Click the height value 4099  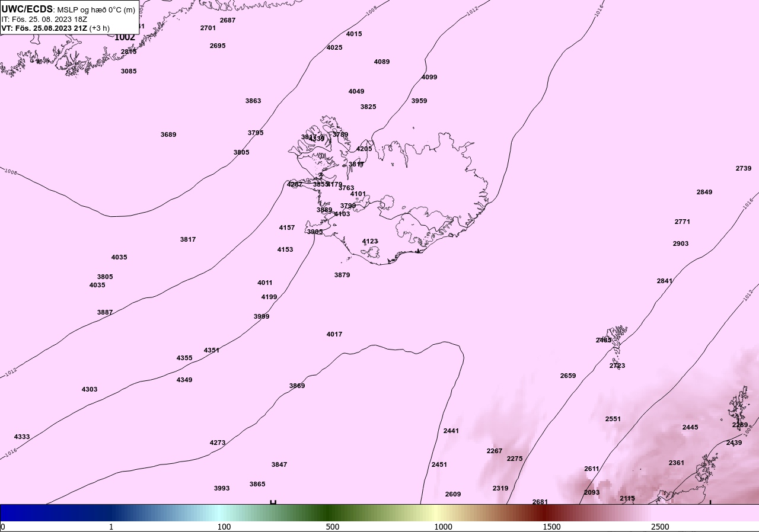pos(429,77)
